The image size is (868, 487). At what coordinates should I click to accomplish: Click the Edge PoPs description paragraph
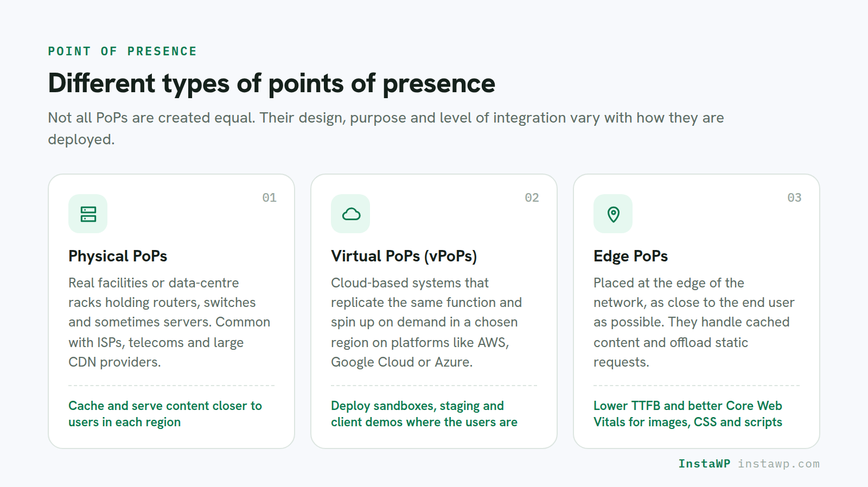[x=694, y=322]
